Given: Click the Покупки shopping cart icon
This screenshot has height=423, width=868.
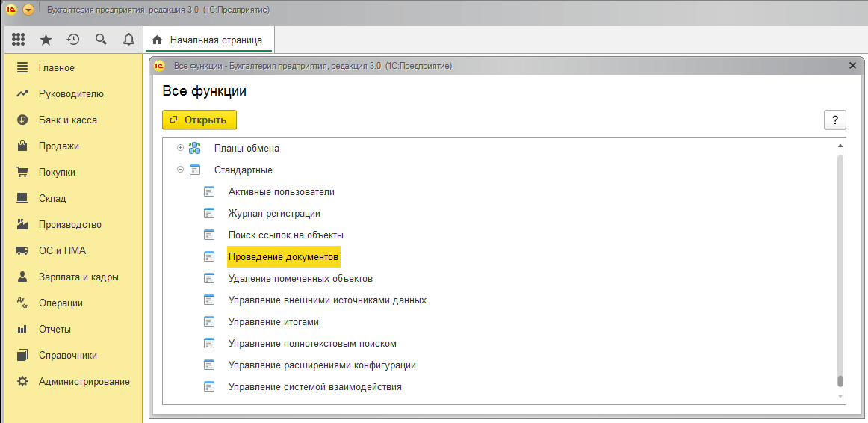Looking at the screenshot, I should pos(22,172).
